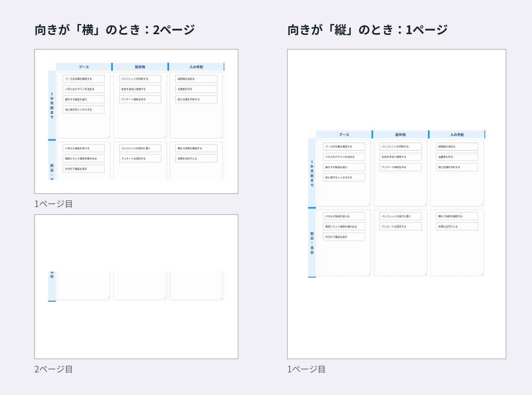Click 展示する製品を選ぶ card in portrait page
Viewport: 532px width, 395px height.
point(344,167)
